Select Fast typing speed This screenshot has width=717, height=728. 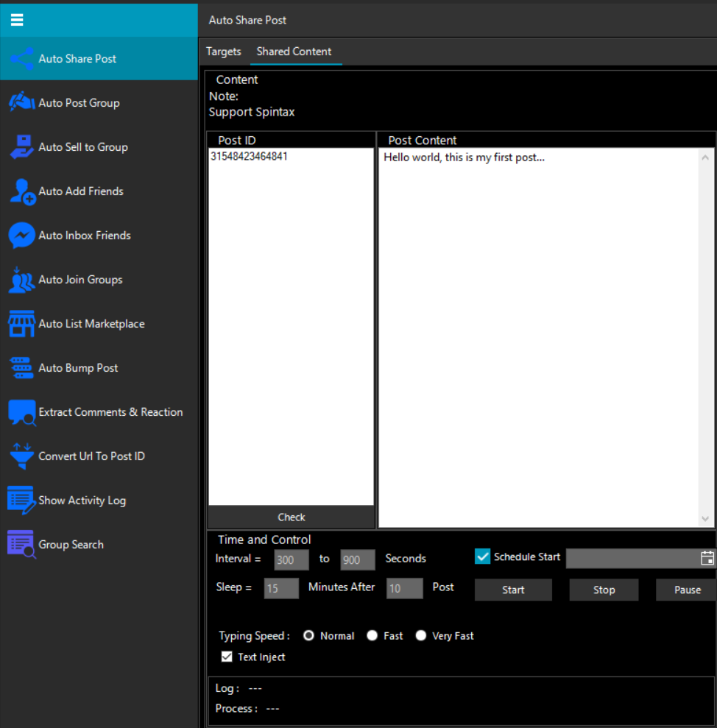pyautogui.click(x=372, y=635)
